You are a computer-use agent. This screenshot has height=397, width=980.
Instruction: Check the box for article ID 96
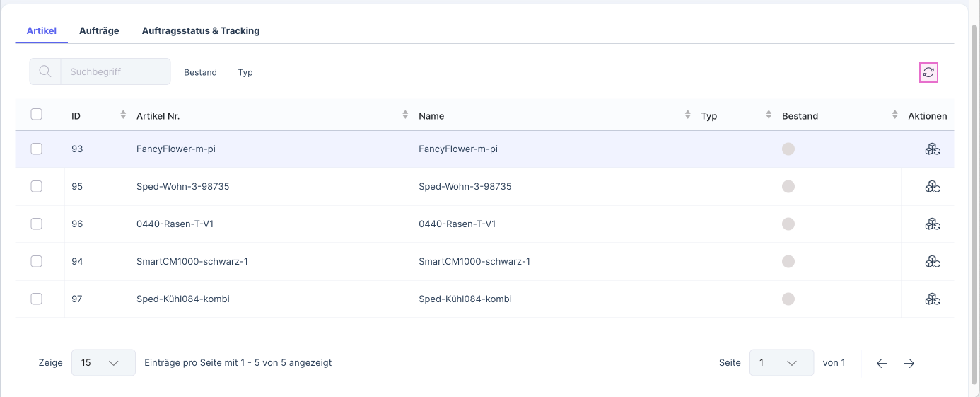click(x=37, y=224)
